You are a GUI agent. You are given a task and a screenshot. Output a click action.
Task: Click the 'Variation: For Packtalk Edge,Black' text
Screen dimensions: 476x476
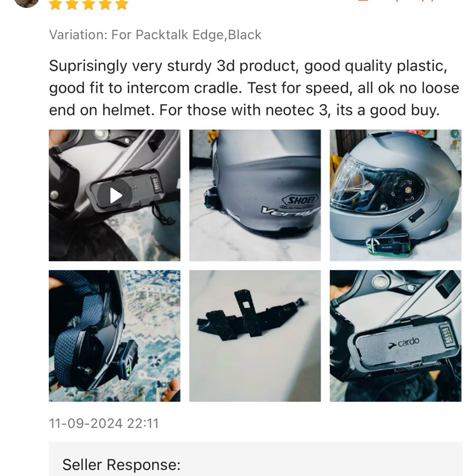[155, 35]
